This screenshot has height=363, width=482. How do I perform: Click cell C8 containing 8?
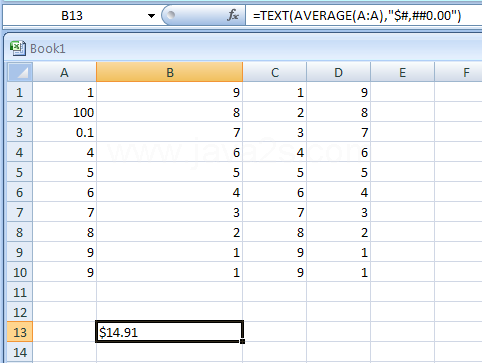point(275,232)
